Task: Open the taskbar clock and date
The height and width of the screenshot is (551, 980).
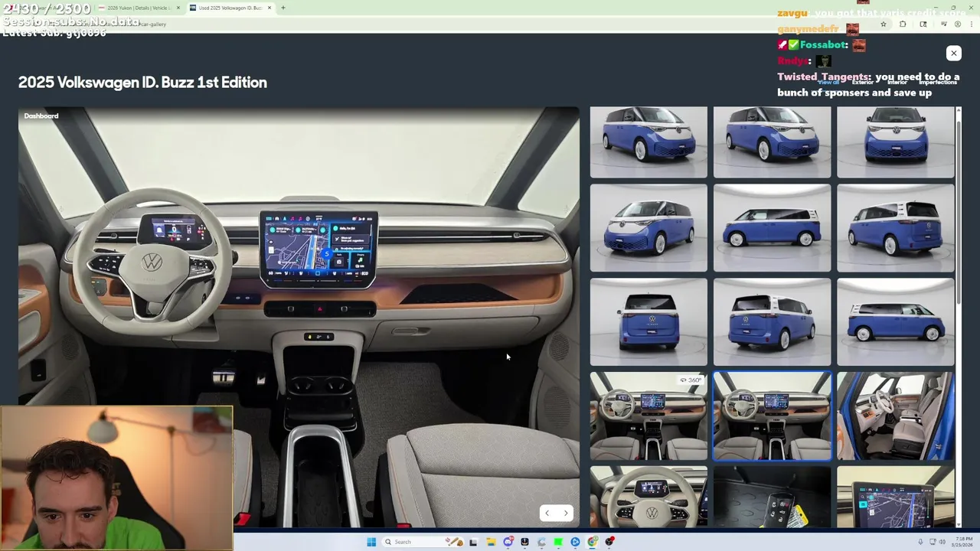Action: coord(964,542)
